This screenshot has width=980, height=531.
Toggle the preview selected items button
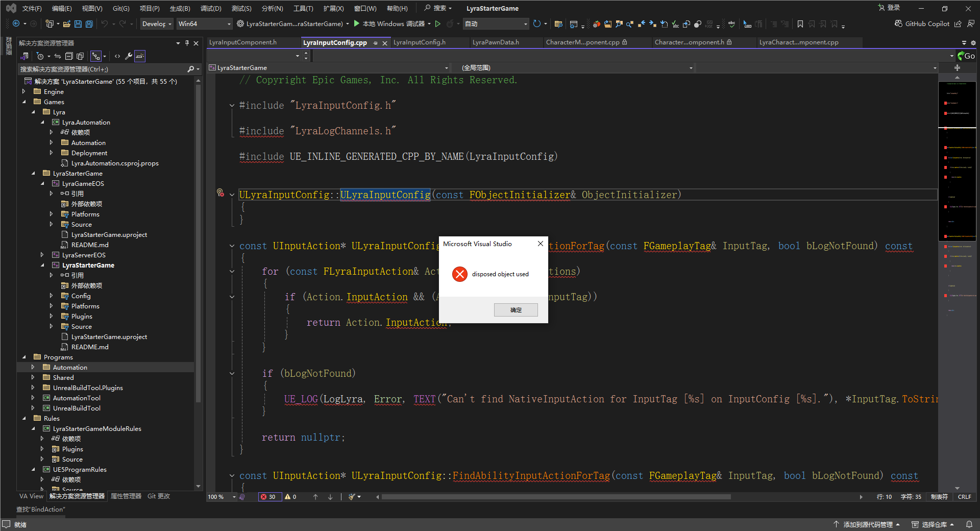pyautogui.click(x=140, y=56)
